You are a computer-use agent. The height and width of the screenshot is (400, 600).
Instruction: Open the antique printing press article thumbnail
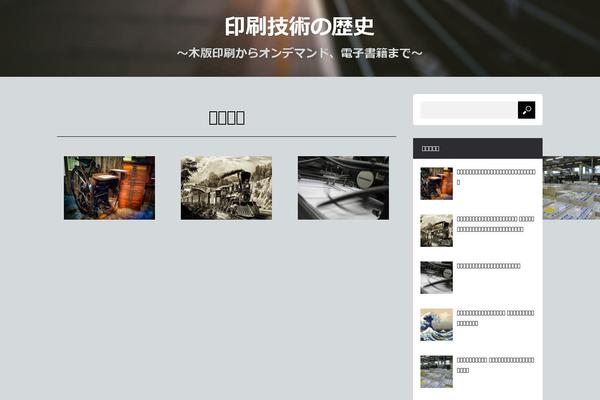coord(109,188)
